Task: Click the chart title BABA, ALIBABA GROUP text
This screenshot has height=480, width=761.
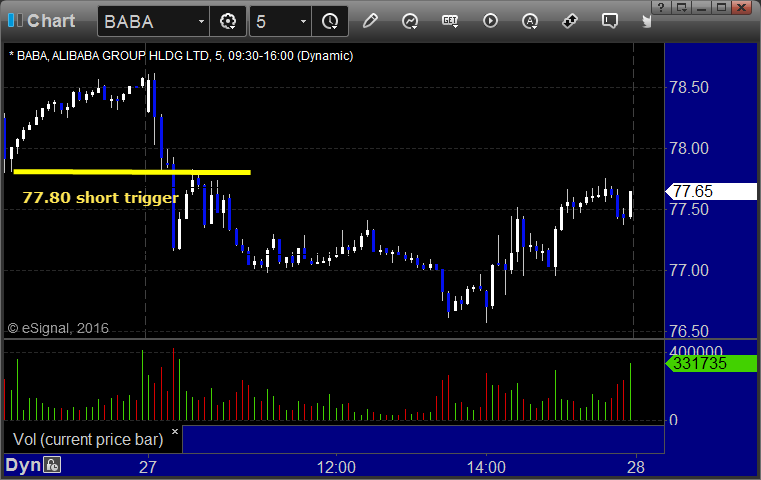Action: tap(181, 56)
